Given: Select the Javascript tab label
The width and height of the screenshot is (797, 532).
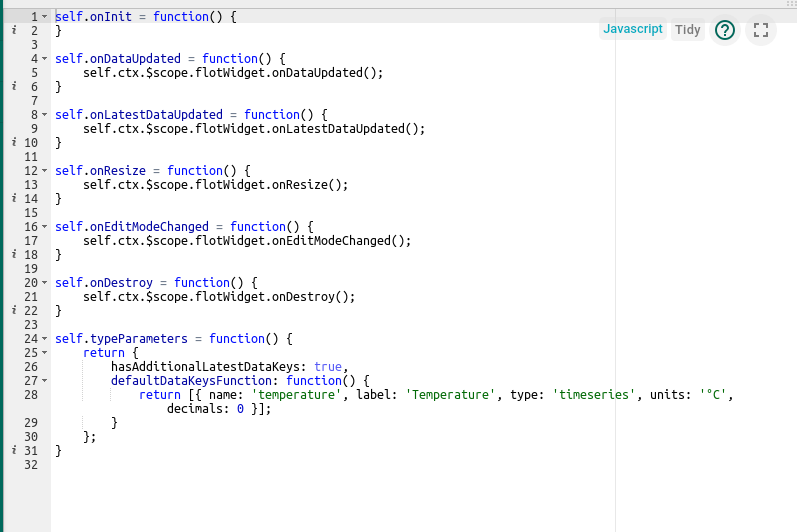Looking at the screenshot, I should point(632,29).
